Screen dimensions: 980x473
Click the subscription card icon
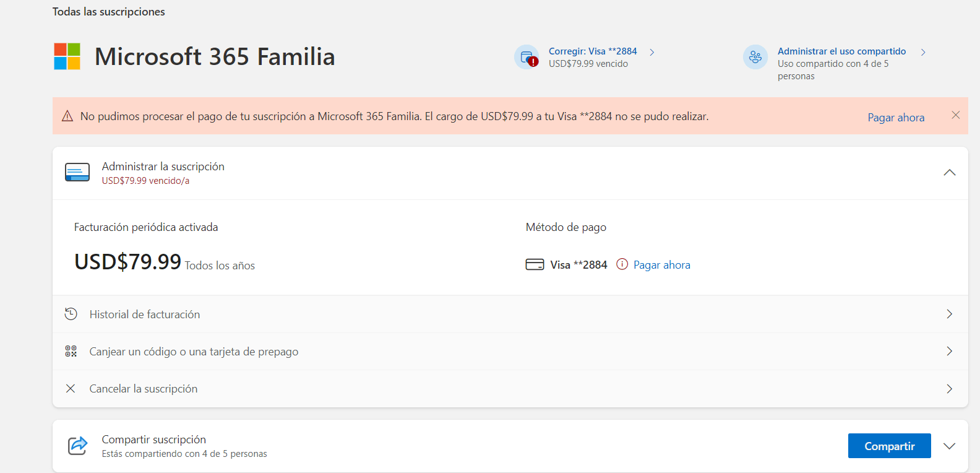point(77,173)
